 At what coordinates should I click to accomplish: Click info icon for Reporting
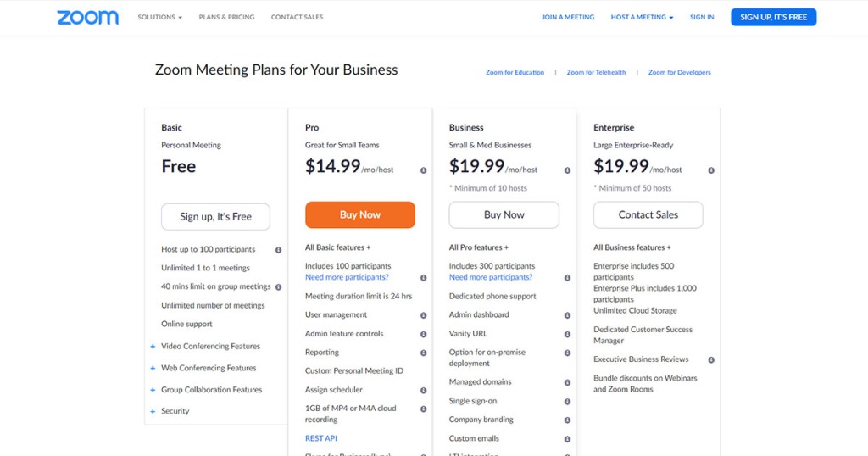tap(424, 353)
